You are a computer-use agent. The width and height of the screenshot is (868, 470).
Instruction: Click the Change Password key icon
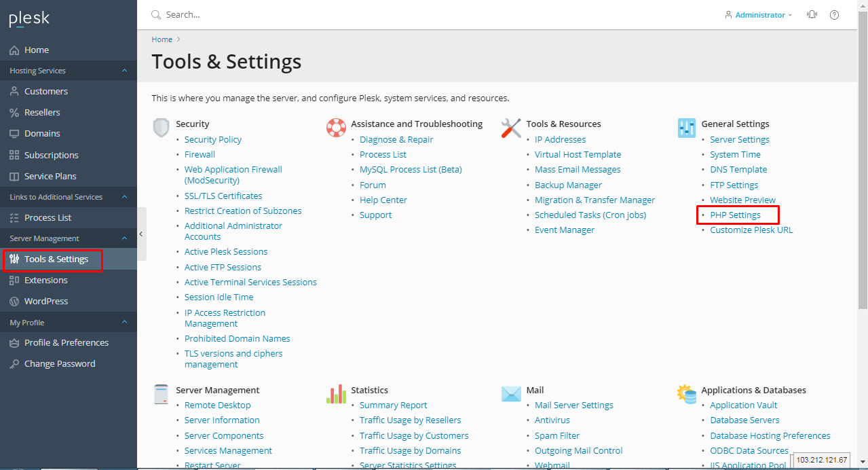[14, 364]
